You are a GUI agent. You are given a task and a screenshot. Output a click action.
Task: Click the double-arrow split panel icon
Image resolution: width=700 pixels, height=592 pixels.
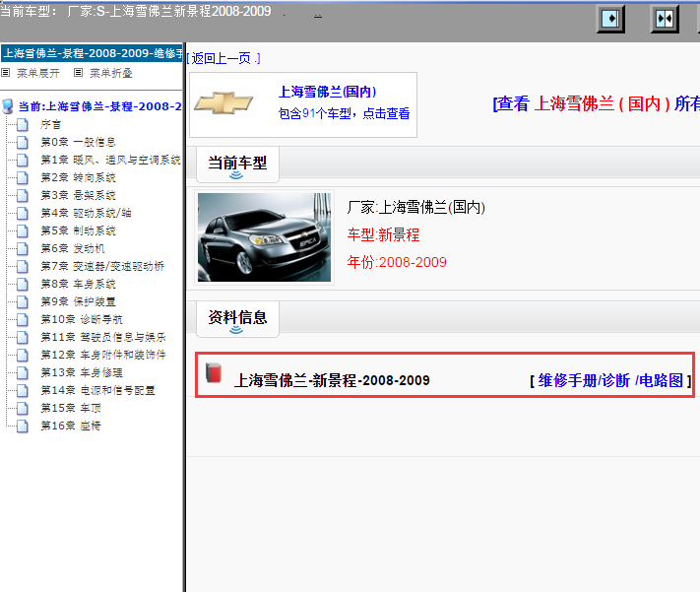tap(665, 19)
